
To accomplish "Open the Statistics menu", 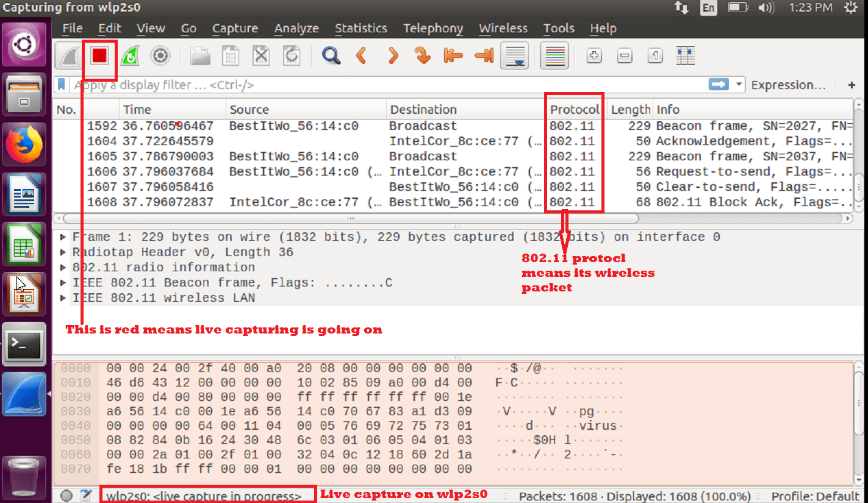I will tap(361, 28).
